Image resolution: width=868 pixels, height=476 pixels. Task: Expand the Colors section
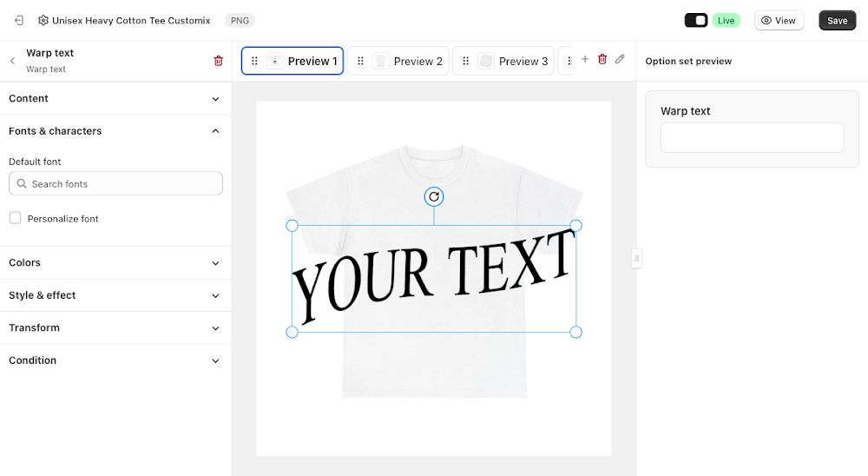point(115,262)
